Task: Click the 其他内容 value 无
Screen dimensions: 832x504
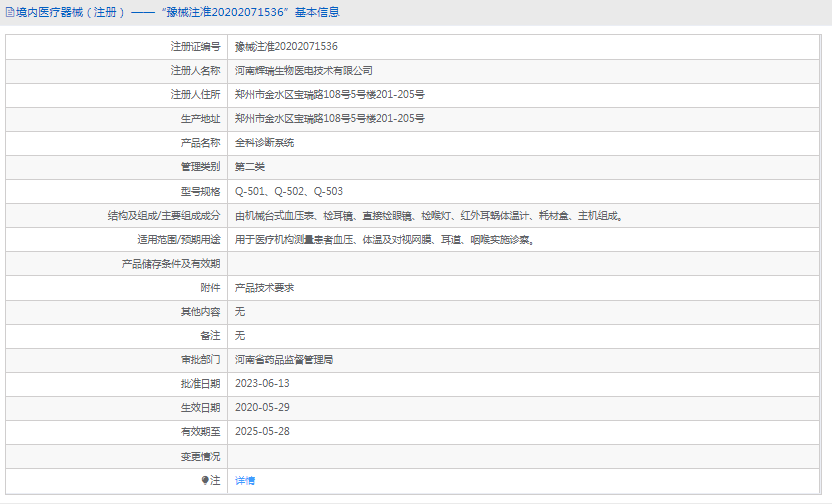Action: (x=240, y=311)
